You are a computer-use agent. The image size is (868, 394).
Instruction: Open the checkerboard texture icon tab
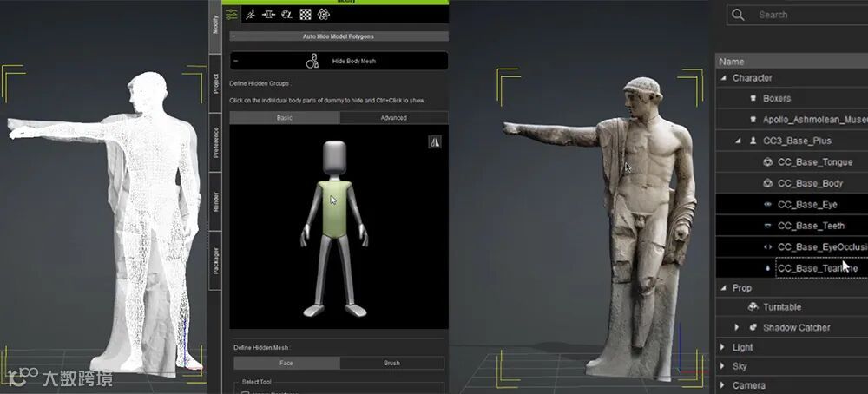306,15
